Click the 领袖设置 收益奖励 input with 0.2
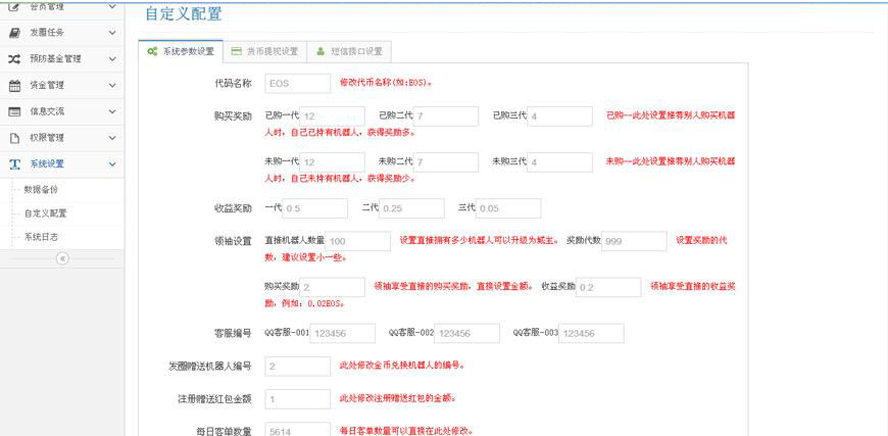 point(609,288)
